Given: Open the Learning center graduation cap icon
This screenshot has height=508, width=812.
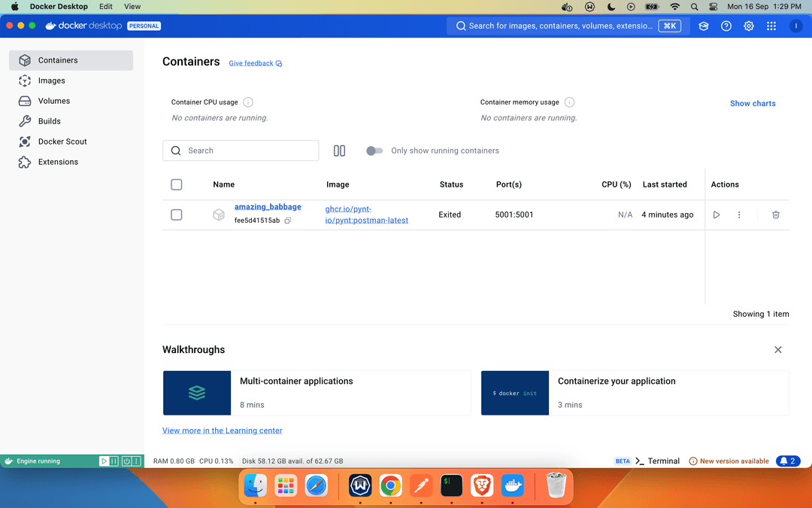Looking at the screenshot, I should tap(703, 26).
